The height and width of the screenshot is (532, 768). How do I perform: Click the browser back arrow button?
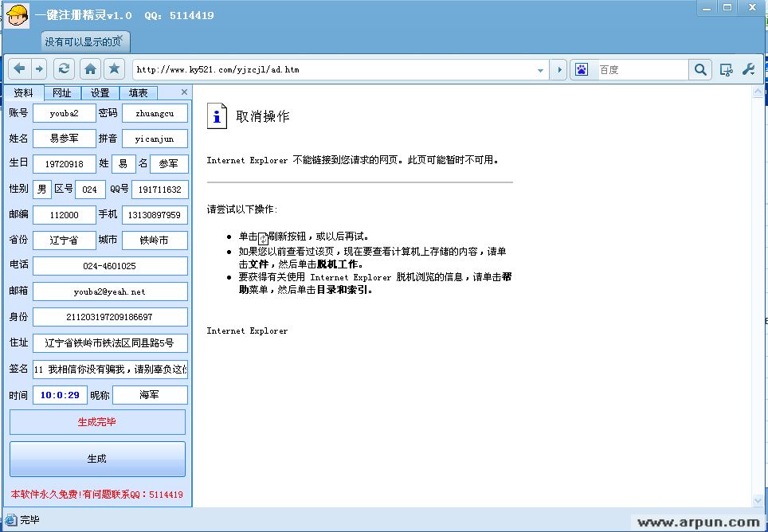(19, 69)
